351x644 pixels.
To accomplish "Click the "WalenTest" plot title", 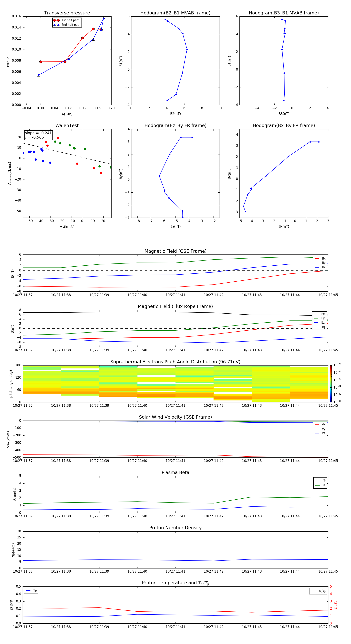I will coord(67,125).
